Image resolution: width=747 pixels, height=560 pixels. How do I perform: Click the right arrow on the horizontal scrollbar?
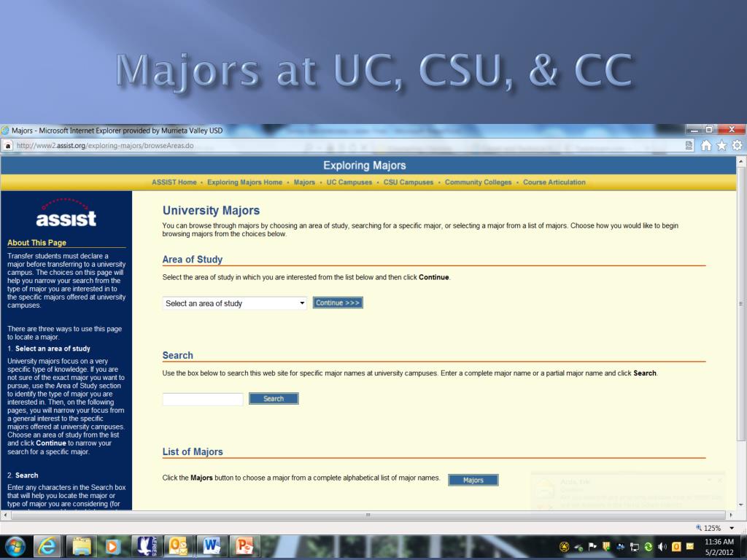point(731,516)
